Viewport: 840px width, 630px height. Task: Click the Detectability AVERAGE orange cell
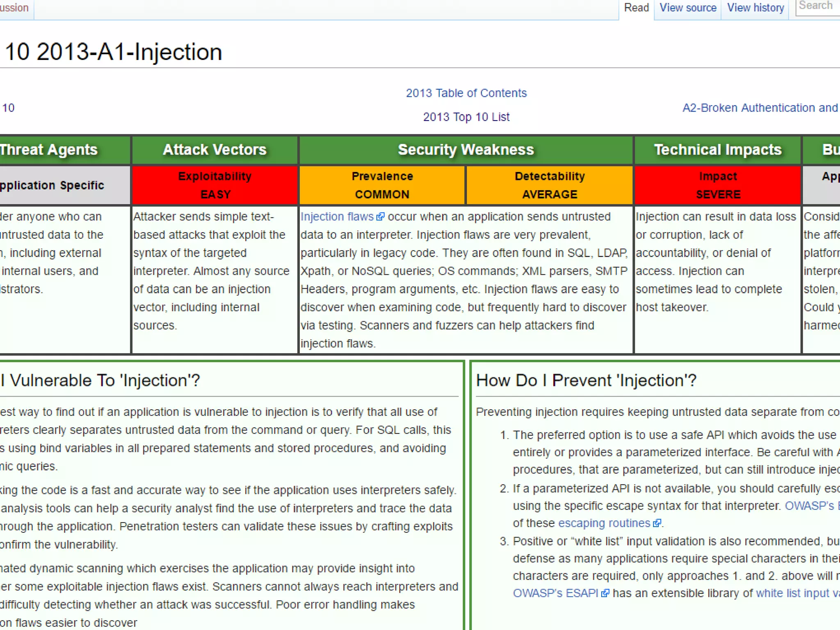549,185
